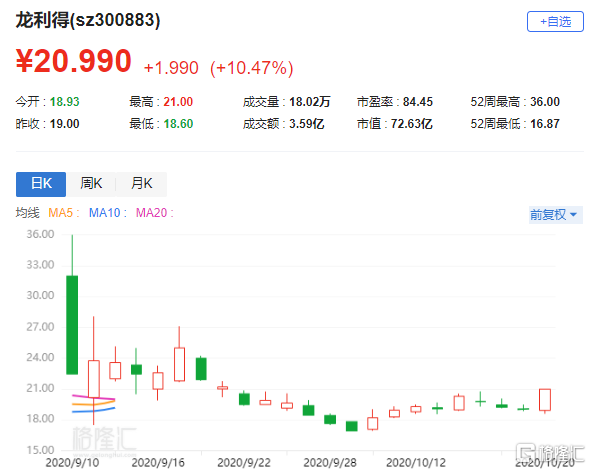This screenshot has height=470, width=591.
Task: Select the MA5 moving average label
Action: point(64,213)
